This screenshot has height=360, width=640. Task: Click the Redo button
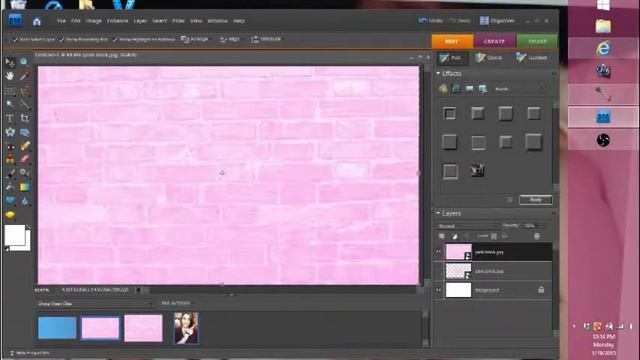click(459, 20)
